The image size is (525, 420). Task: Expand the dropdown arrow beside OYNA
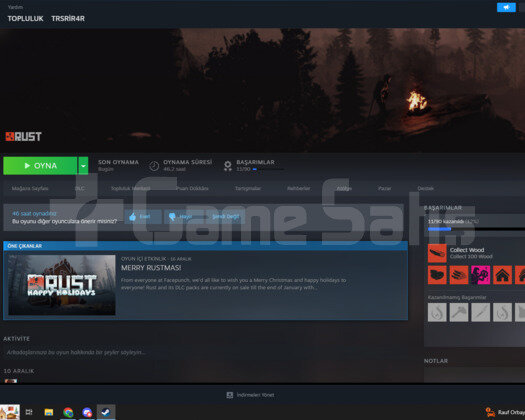83,166
